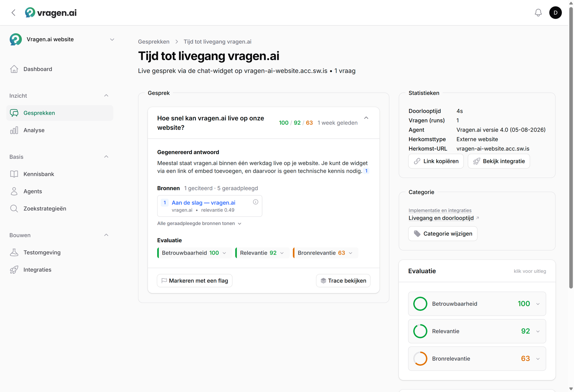Click the Vragen.ai website project logo
This screenshot has height=392, width=574.
point(16,40)
